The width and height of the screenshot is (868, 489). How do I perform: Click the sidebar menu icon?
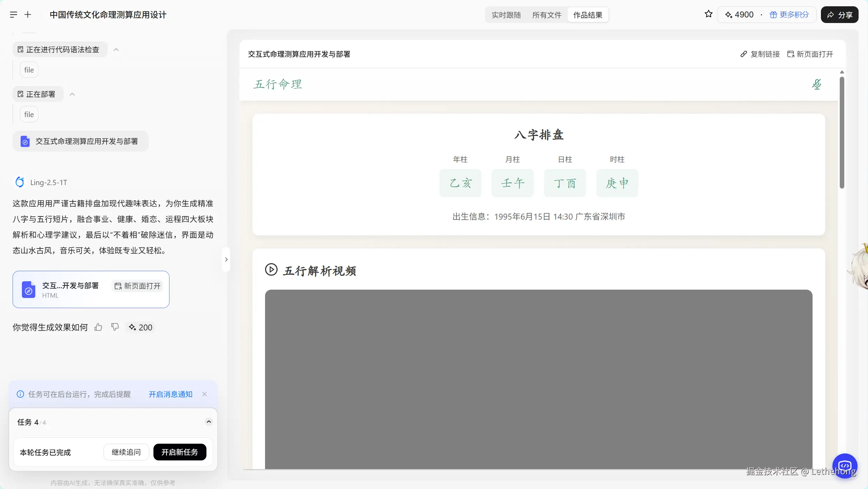(x=14, y=15)
